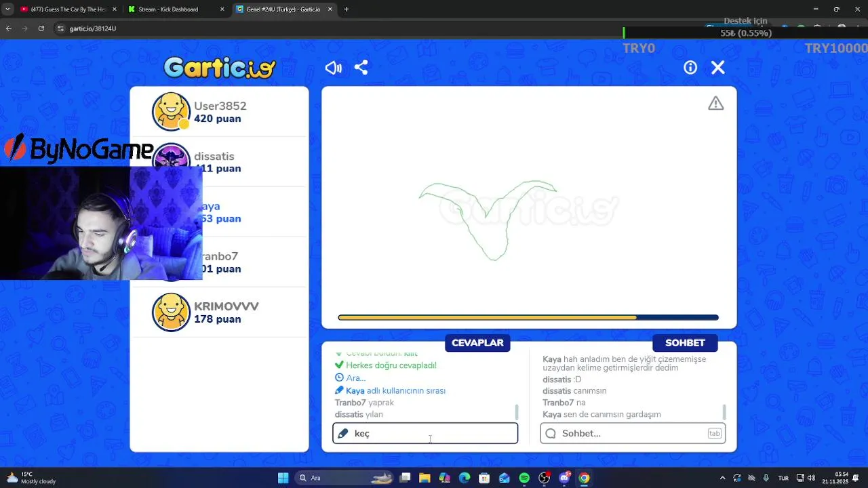Click "dissatis yılan" answer line
Viewport: 868px width, 488px height.
click(359, 414)
